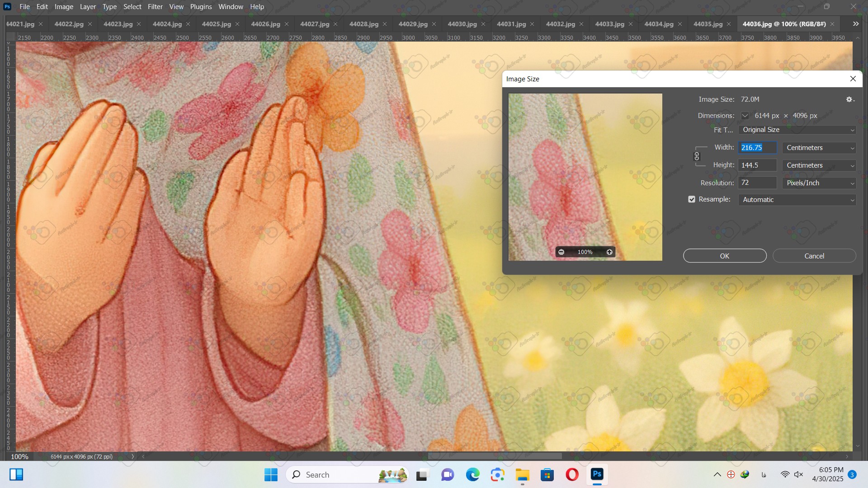Click the horizontal scrollbar thumb

(495, 456)
